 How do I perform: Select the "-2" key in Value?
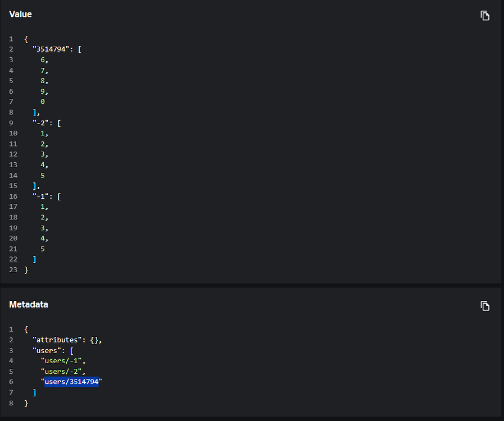click(x=39, y=122)
